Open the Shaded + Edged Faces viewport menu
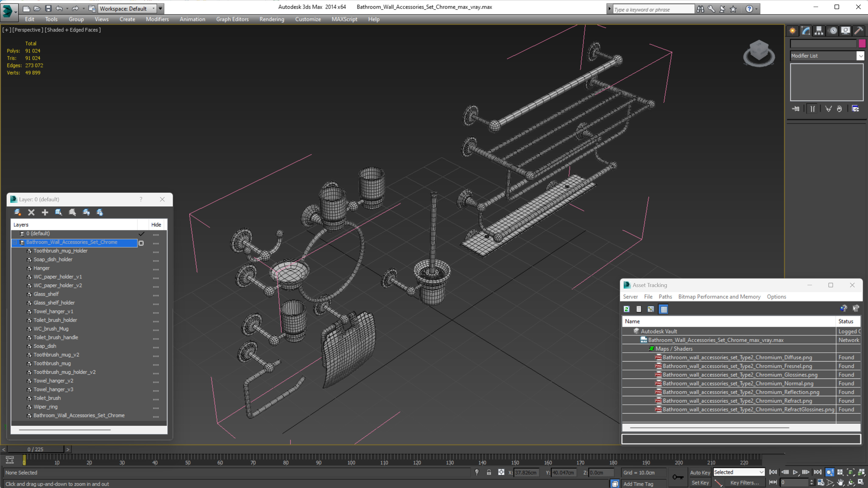The height and width of the screenshot is (488, 868). pyautogui.click(x=73, y=29)
